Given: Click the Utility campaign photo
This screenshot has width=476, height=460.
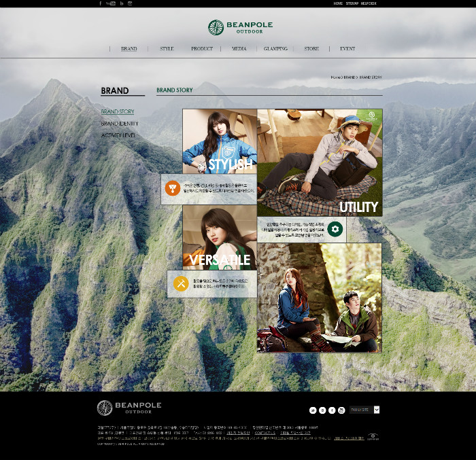Looking at the screenshot, I should click(320, 160).
